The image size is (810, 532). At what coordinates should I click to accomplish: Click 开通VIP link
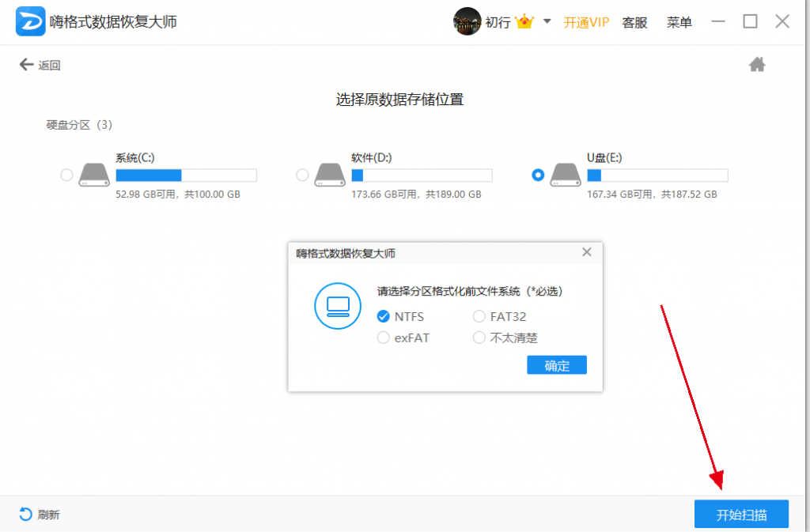[x=586, y=22]
